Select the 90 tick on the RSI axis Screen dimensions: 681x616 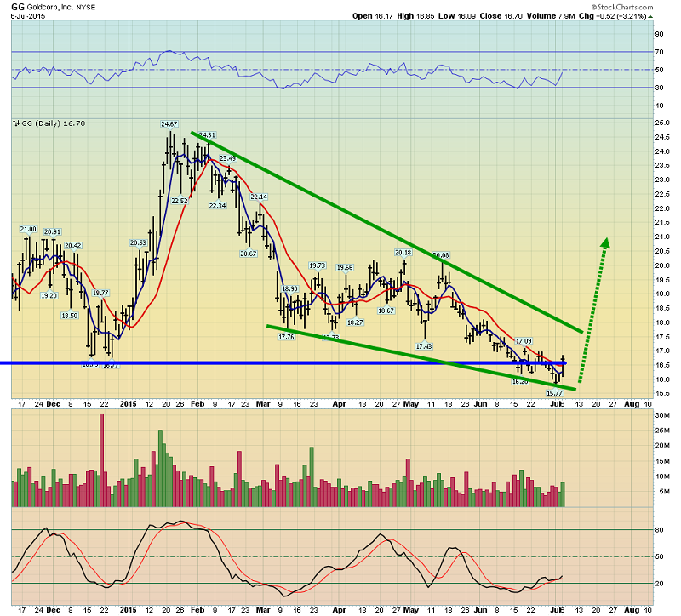point(659,34)
